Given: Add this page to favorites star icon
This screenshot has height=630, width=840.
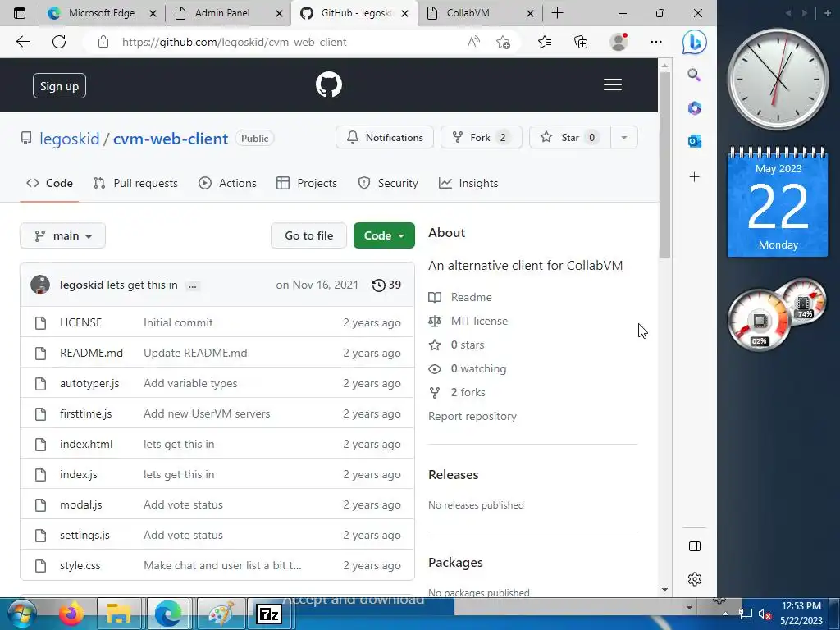Looking at the screenshot, I should pos(503,42).
